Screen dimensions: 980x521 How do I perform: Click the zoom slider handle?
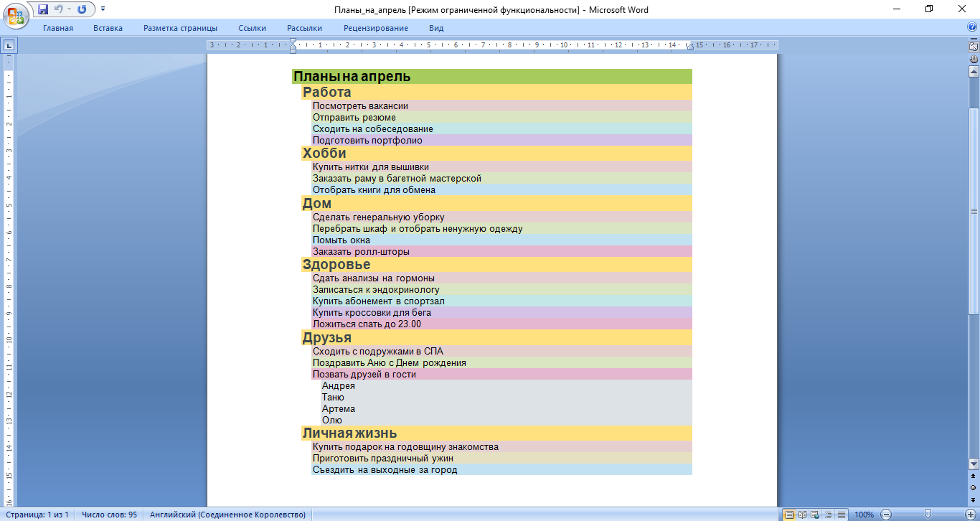[928, 515]
